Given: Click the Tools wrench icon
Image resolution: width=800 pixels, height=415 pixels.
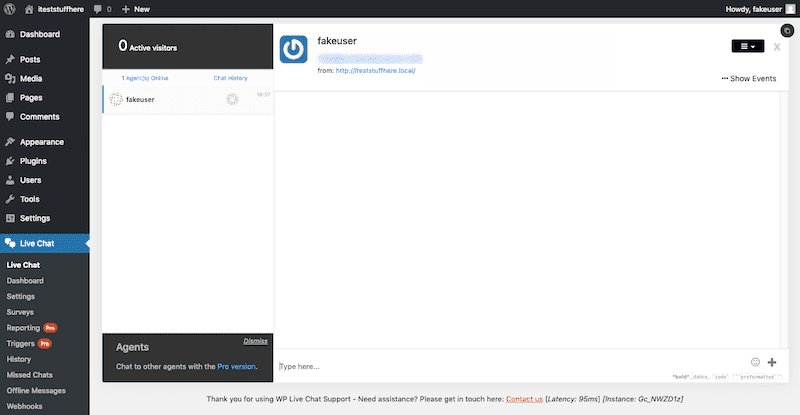Looking at the screenshot, I should pyautogui.click(x=10, y=199).
